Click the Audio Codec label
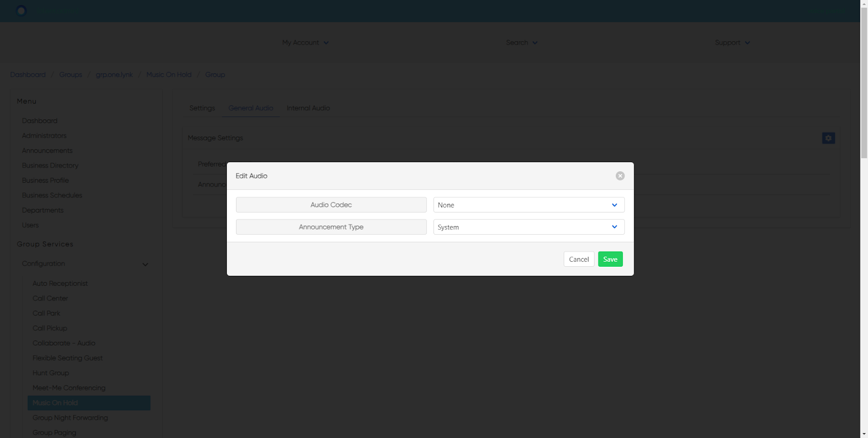This screenshot has height=438, width=868. pos(331,205)
